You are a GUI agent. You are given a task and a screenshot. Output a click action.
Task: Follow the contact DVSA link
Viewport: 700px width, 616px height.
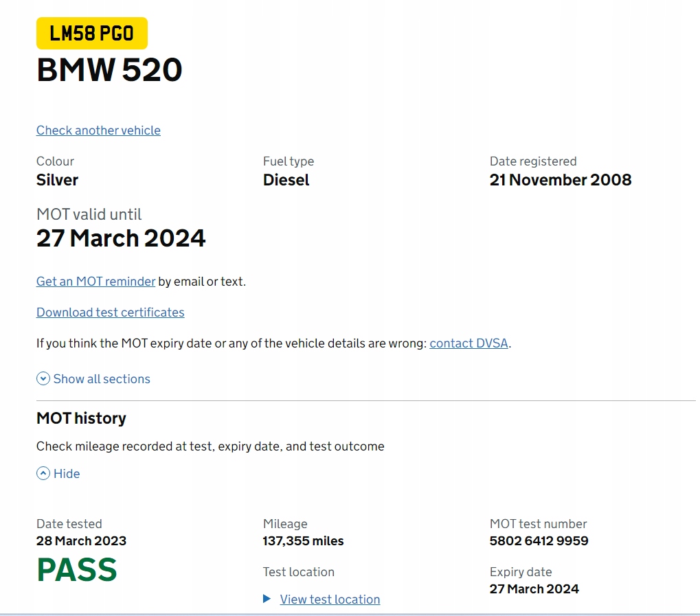[468, 343]
